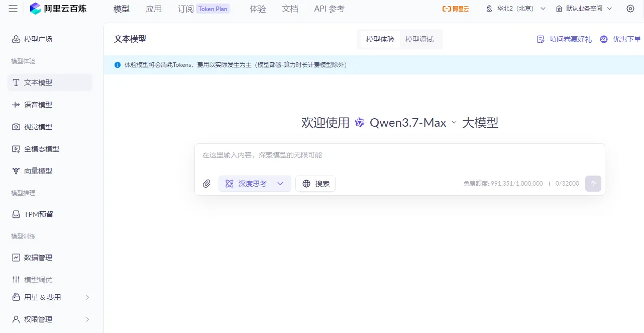This screenshot has height=333, width=644.
Task: Expand the 默认业务空间 workspace dropdown
Action: (584, 9)
